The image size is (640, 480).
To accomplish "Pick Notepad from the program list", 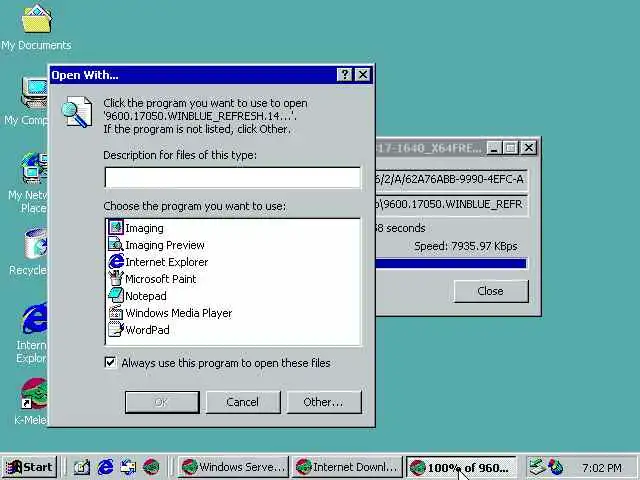I will point(137,296).
